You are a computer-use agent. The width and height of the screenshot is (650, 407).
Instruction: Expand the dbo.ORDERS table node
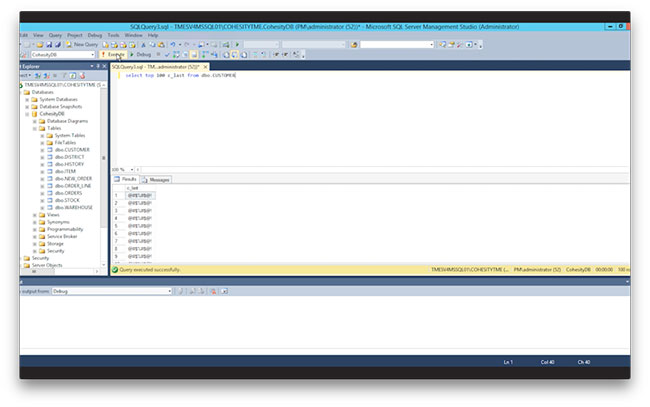pyautogui.click(x=42, y=192)
